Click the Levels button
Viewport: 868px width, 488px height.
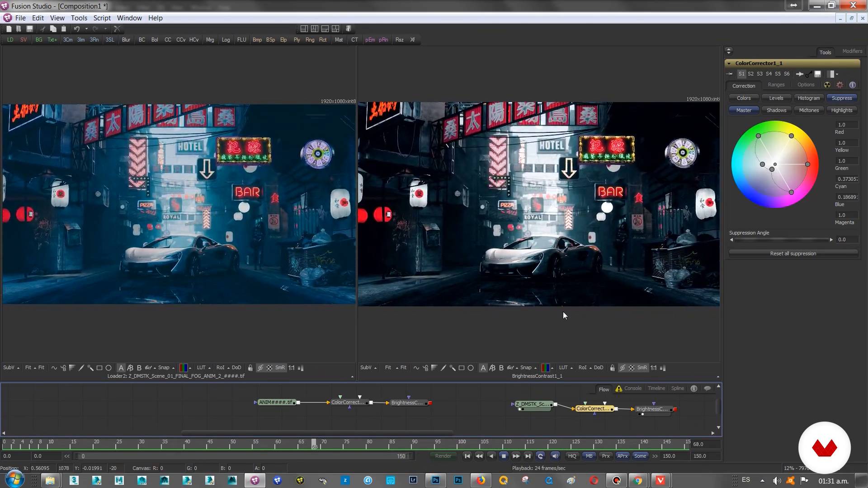pyautogui.click(x=776, y=98)
